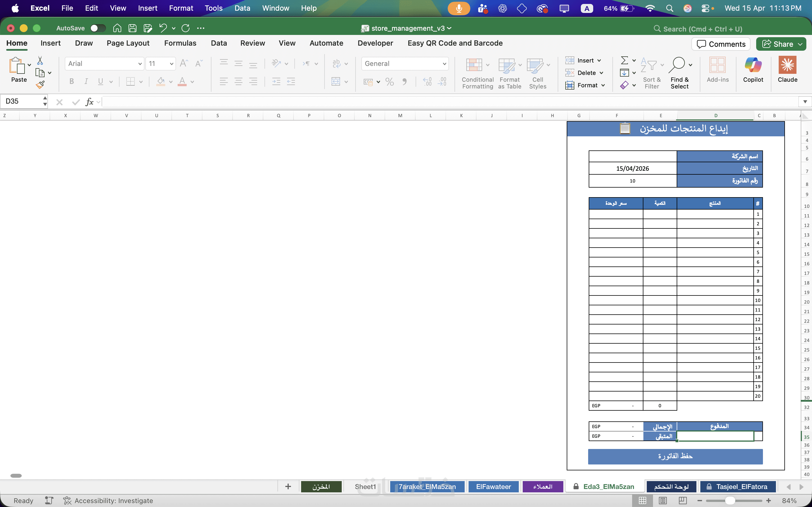
Task: Switch to the ElFawateer sheet tab
Action: (493, 486)
